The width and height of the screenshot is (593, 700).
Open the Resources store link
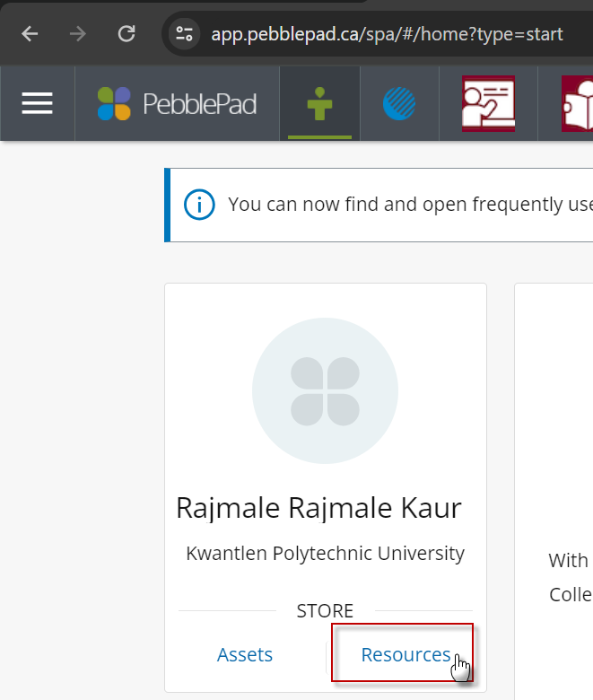tap(406, 655)
